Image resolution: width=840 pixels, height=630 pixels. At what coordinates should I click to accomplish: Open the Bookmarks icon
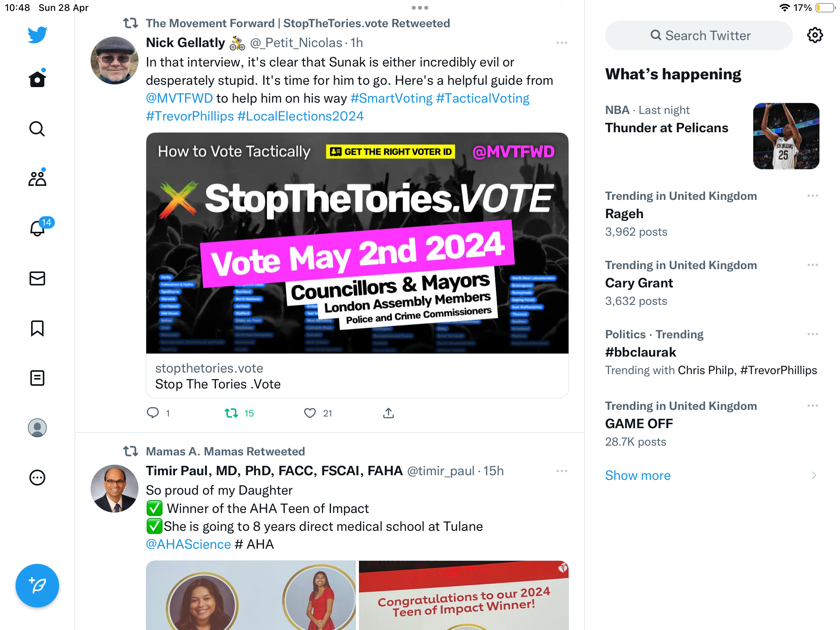click(37, 328)
